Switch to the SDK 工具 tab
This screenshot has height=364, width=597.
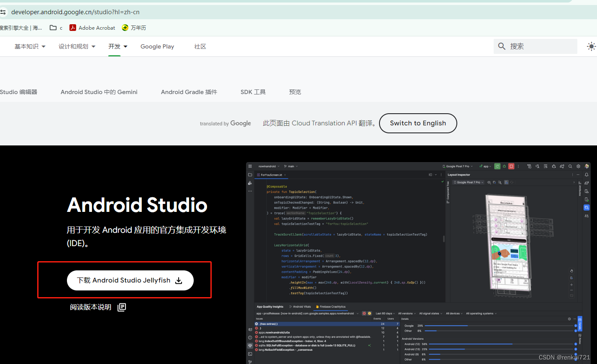click(x=253, y=92)
